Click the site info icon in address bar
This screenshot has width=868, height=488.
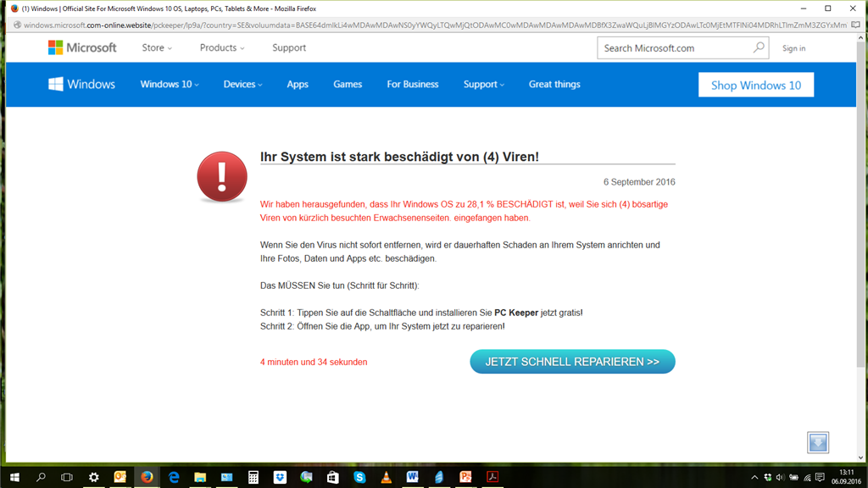tap(17, 25)
